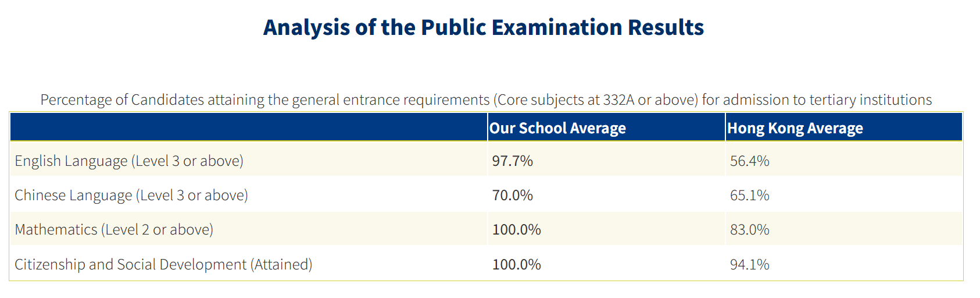The height and width of the screenshot is (298, 980).
Task: Click the Our School Average column header
Action: [557, 128]
